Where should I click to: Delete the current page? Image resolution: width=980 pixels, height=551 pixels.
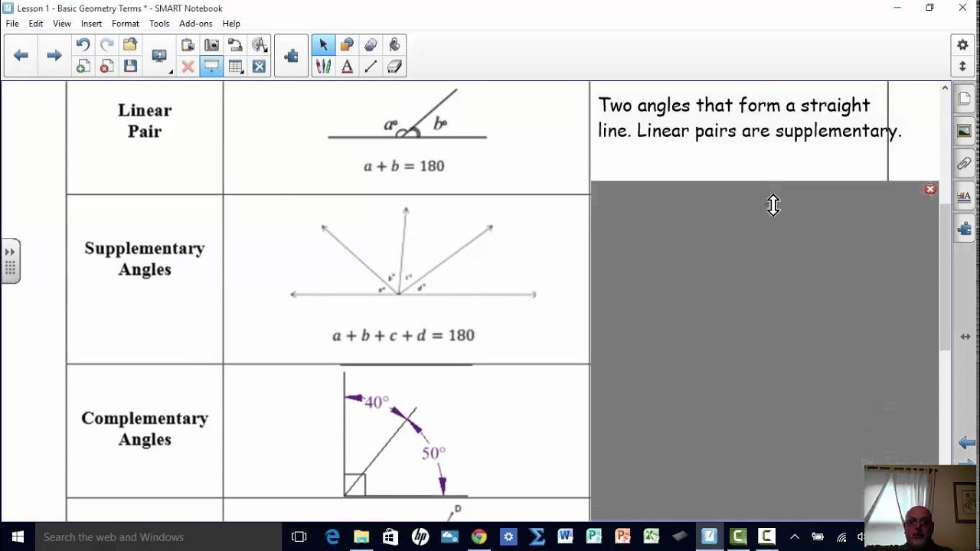(106, 67)
